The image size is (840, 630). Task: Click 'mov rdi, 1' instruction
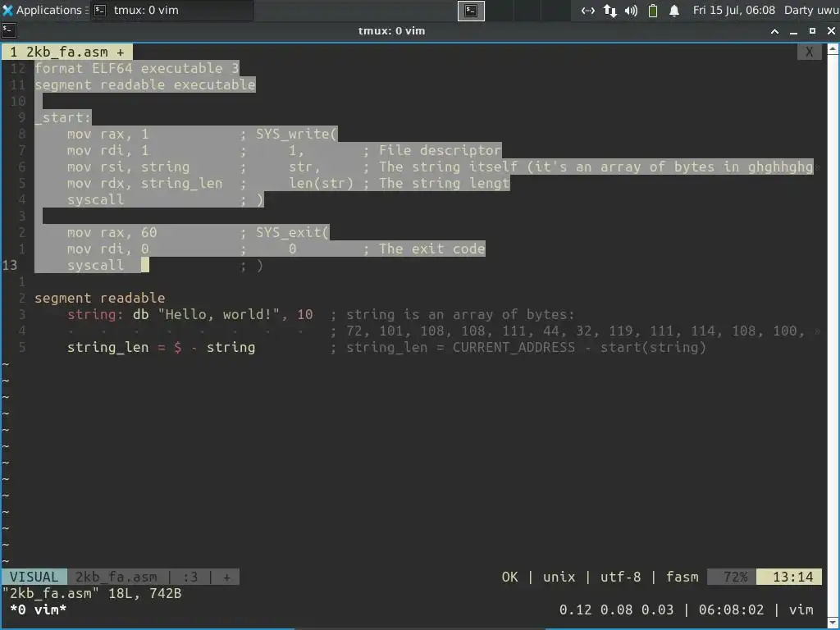click(107, 151)
